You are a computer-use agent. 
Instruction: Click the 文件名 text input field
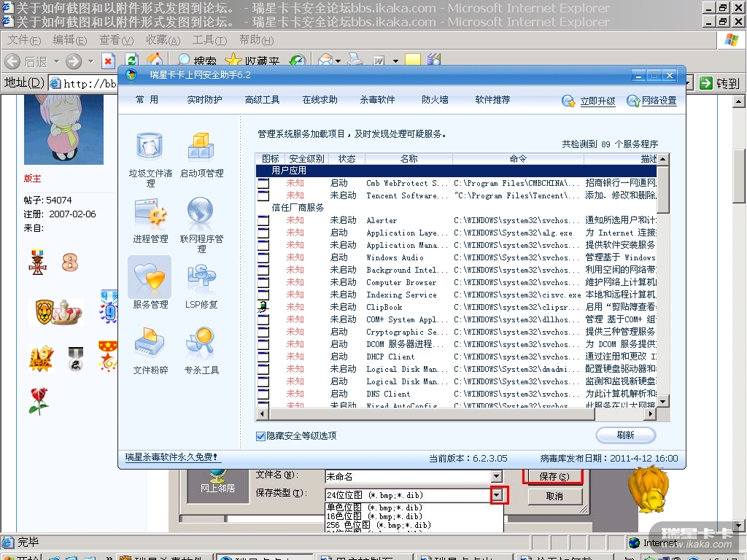[407, 476]
